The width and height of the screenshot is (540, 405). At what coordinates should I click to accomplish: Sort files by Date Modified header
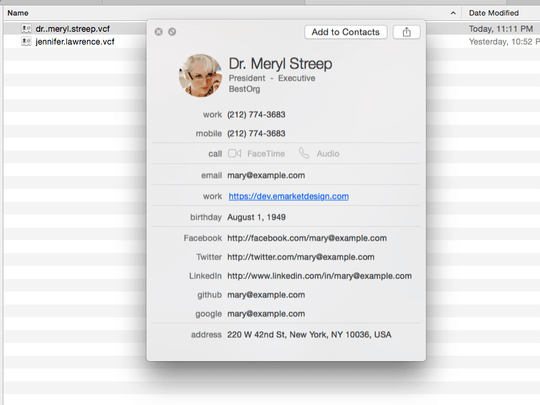494,13
